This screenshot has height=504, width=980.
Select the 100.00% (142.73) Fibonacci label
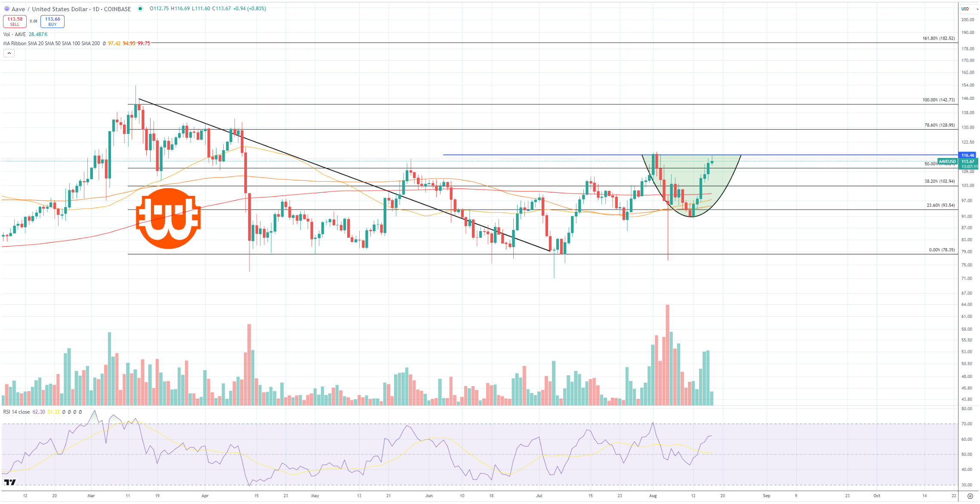(939, 100)
